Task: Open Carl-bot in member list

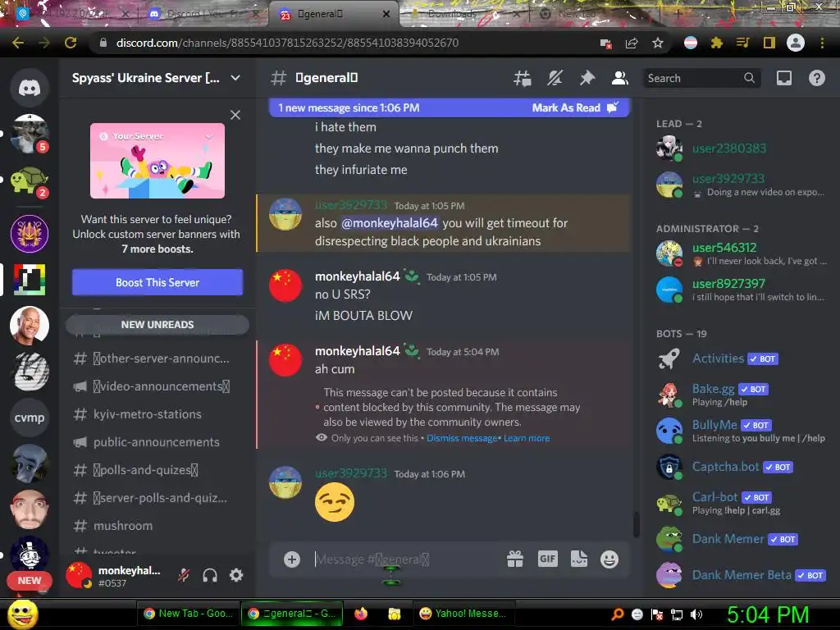Action: pos(741,503)
